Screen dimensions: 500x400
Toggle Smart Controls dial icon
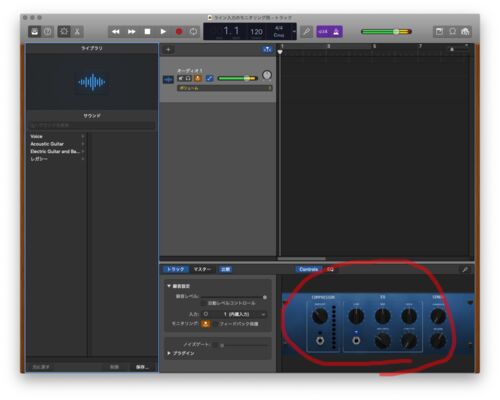coord(64,32)
